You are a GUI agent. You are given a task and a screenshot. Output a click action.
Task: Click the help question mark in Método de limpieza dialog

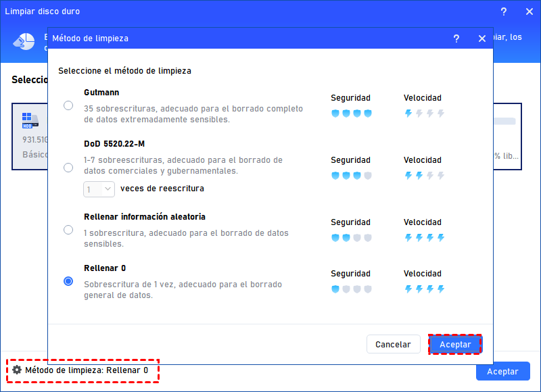456,39
